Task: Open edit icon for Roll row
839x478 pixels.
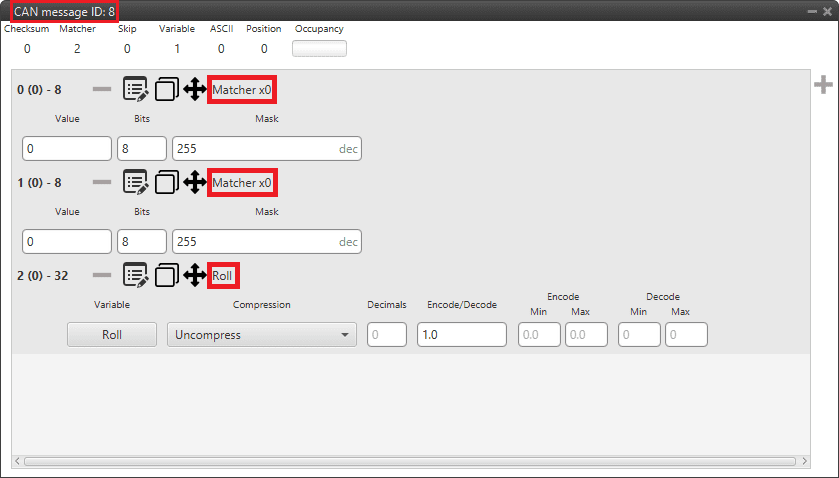Action: [x=136, y=274]
